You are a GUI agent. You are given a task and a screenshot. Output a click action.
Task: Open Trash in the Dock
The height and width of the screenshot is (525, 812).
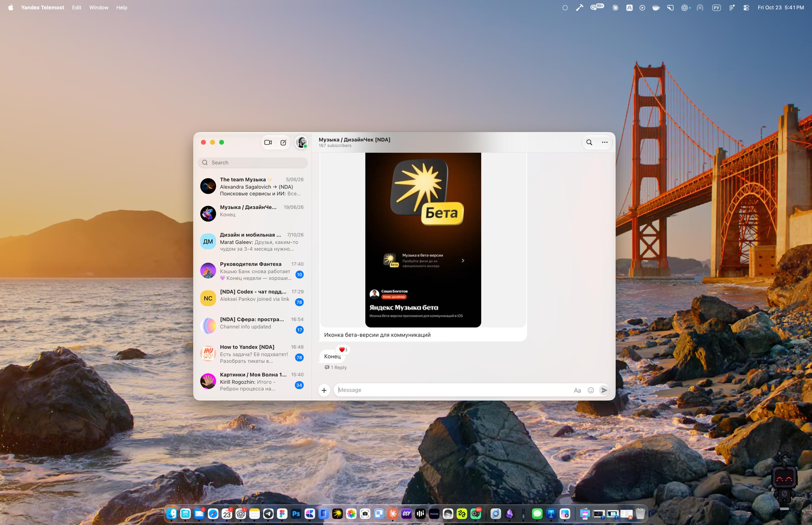[640, 513]
